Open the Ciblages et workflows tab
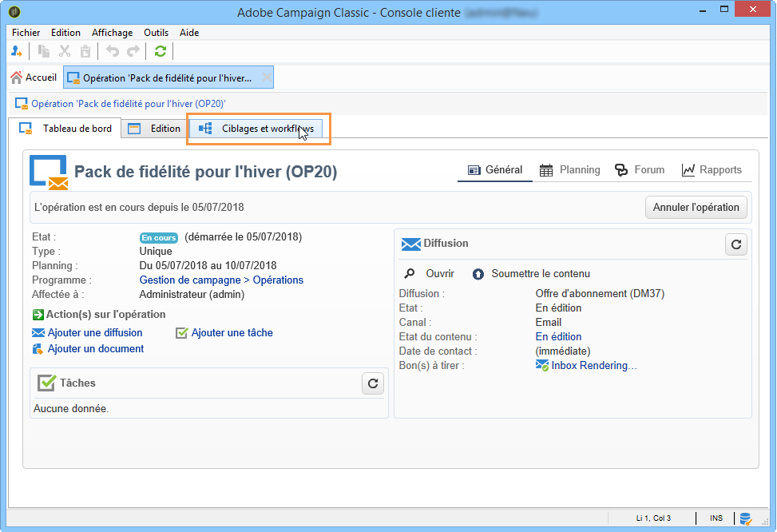The width and height of the screenshot is (777, 532). (256, 129)
